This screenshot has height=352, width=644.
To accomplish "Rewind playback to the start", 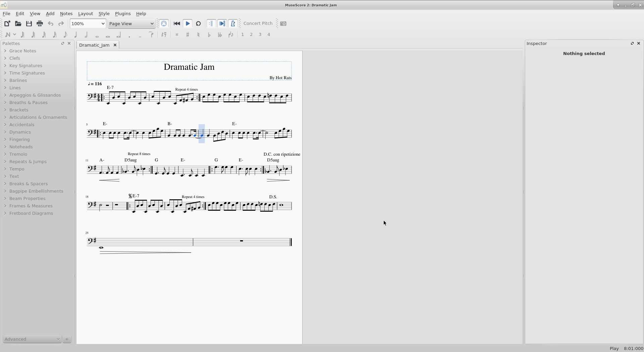I will pyautogui.click(x=177, y=23).
